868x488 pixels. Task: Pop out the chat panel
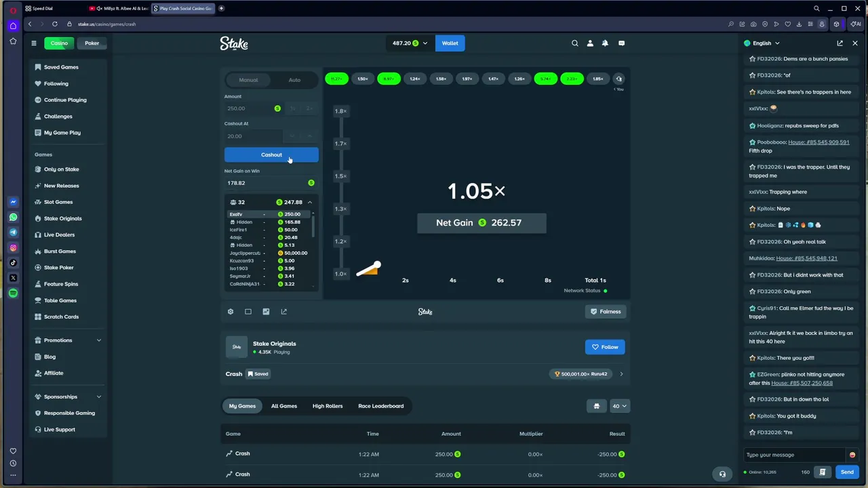coord(840,43)
